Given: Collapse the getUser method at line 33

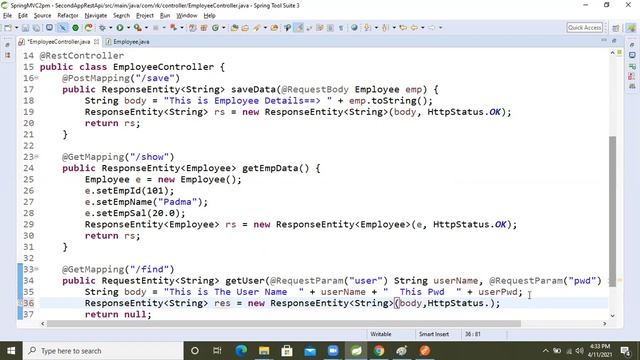Looking at the screenshot, I should click(36, 269).
